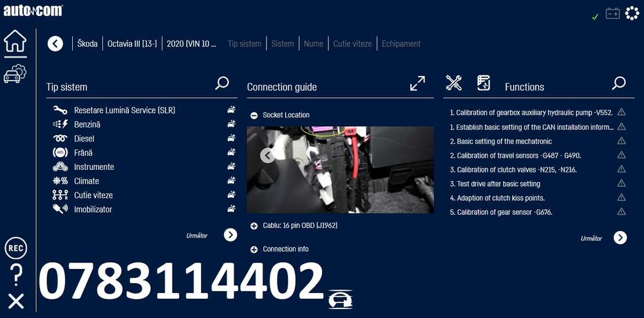Select Cutie viteze breadcrumb step
644x318 pixels.
point(352,44)
